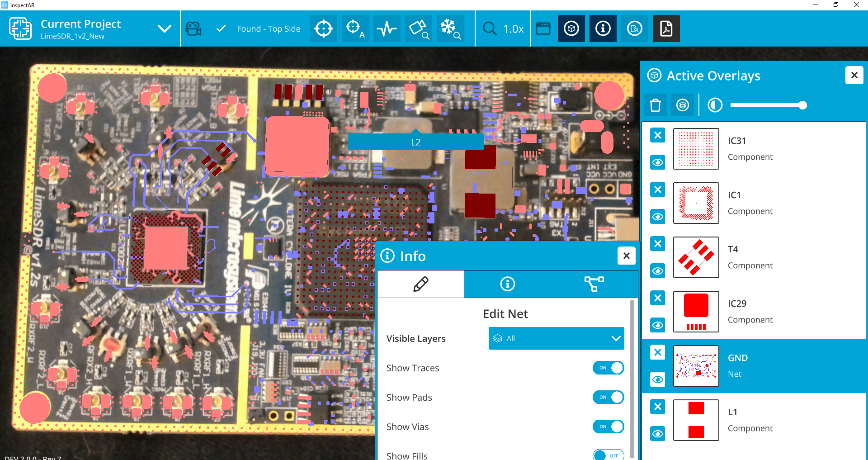Toggle the Info panel toolbar button
This screenshot has height=460, width=868.
603,28
